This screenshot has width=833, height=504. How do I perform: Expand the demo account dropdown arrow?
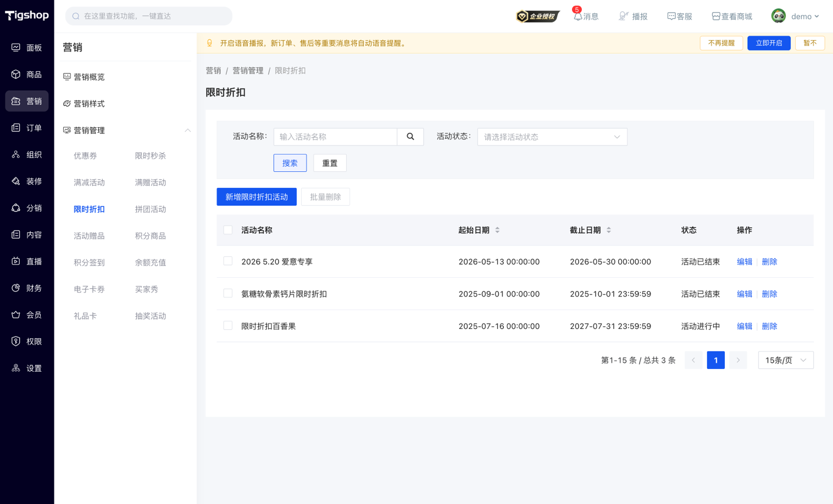tap(817, 16)
